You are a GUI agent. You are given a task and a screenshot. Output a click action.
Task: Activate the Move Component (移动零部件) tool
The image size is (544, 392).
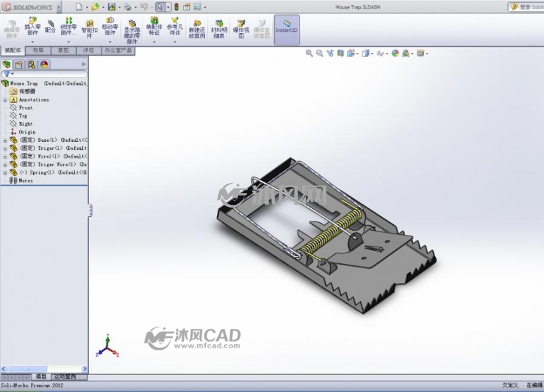pyautogui.click(x=110, y=27)
